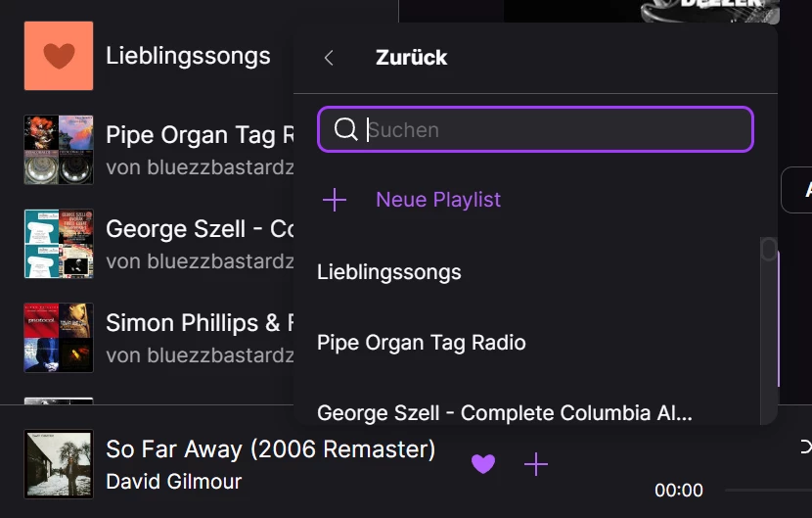Choose George Szell - Complete Columbia entry
Screen dimensions: 812x518
click(x=505, y=413)
